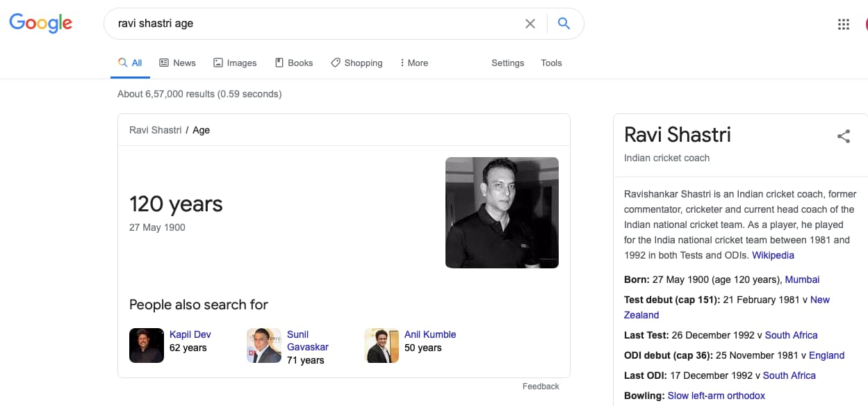Viewport: 868px width, 406px height.
Task: Click the 'Ravi Shastri' panel title
Action: 678,135
